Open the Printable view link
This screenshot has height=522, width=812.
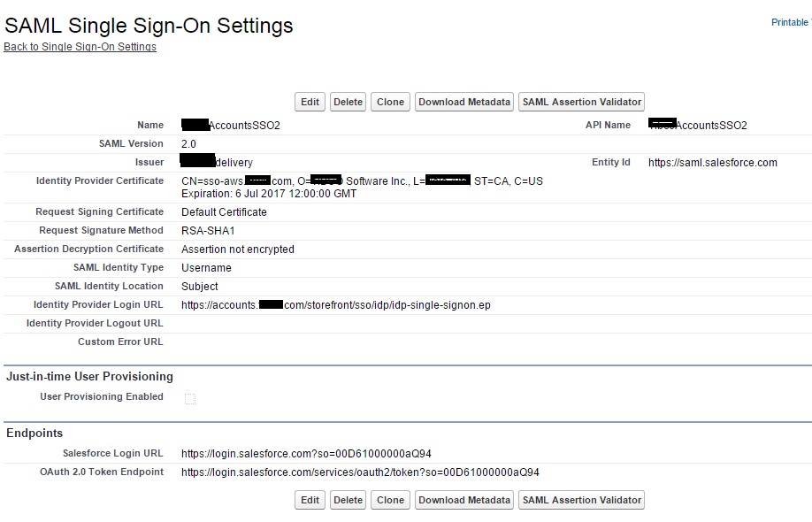pos(791,22)
